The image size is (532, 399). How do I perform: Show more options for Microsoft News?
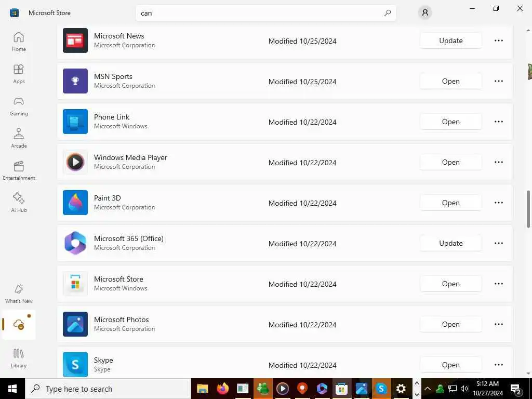point(498,41)
